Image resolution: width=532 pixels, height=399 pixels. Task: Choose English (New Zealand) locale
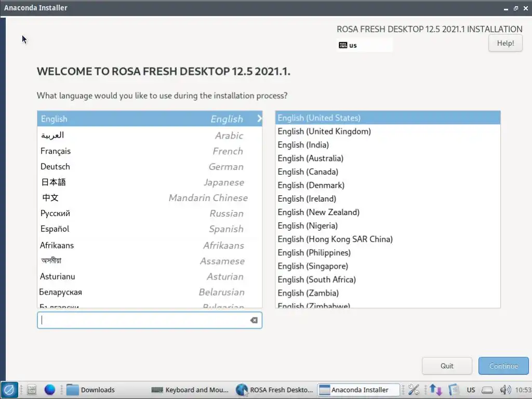click(388, 212)
